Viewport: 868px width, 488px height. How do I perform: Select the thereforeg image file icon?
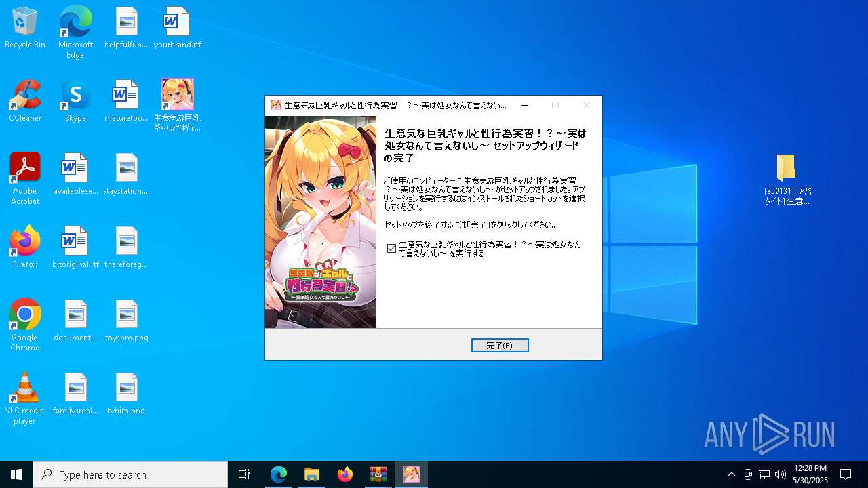(x=126, y=247)
